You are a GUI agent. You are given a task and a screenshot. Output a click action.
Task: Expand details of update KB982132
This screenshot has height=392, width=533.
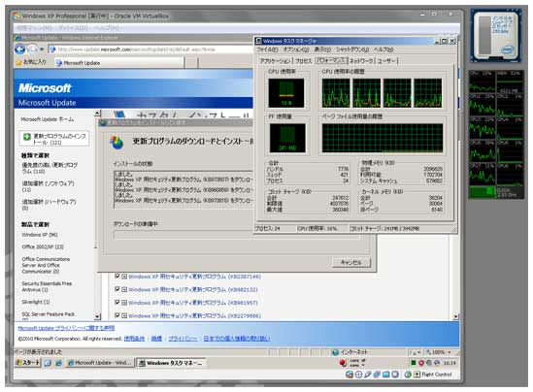tap(124, 290)
